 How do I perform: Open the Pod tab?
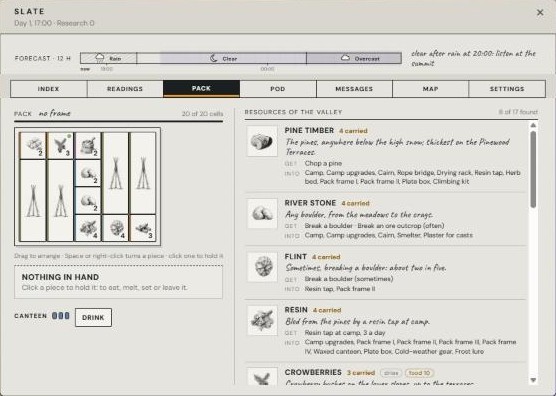pos(278,89)
